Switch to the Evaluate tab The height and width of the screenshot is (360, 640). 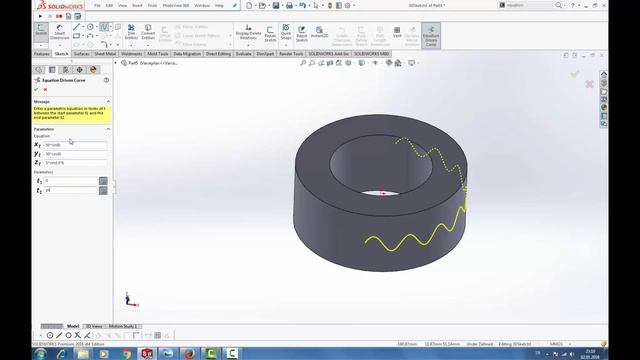pyautogui.click(x=243, y=54)
